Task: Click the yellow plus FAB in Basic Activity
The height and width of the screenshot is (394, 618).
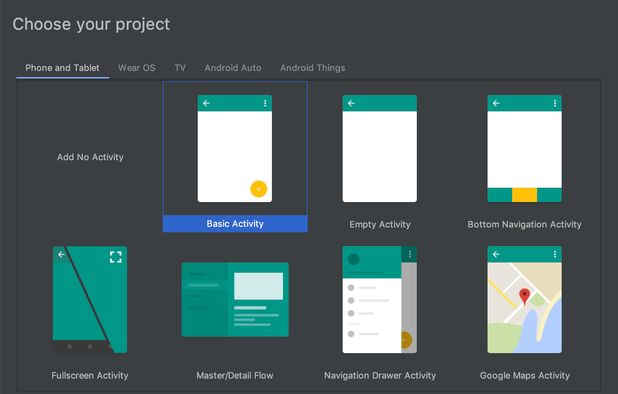Action: pyautogui.click(x=259, y=189)
